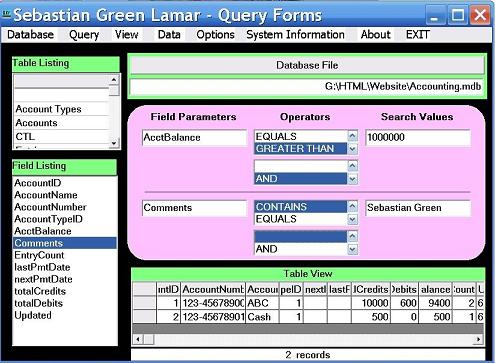Image resolution: width=495 pixels, height=363 pixels.
Task: Click Table Listing scroll down arrow
Action: click(114, 143)
